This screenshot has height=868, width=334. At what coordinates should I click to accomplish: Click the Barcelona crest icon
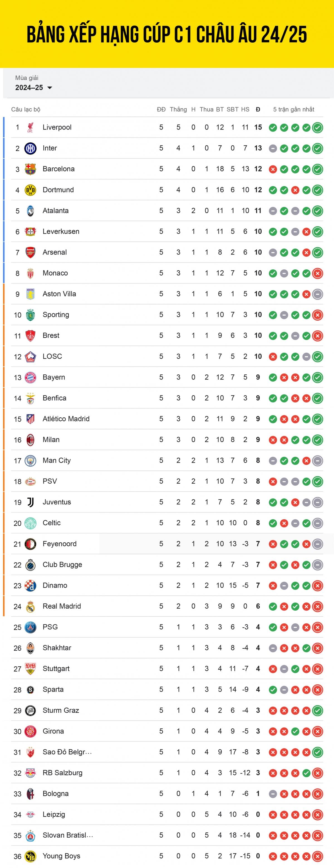click(x=30, y=169)
